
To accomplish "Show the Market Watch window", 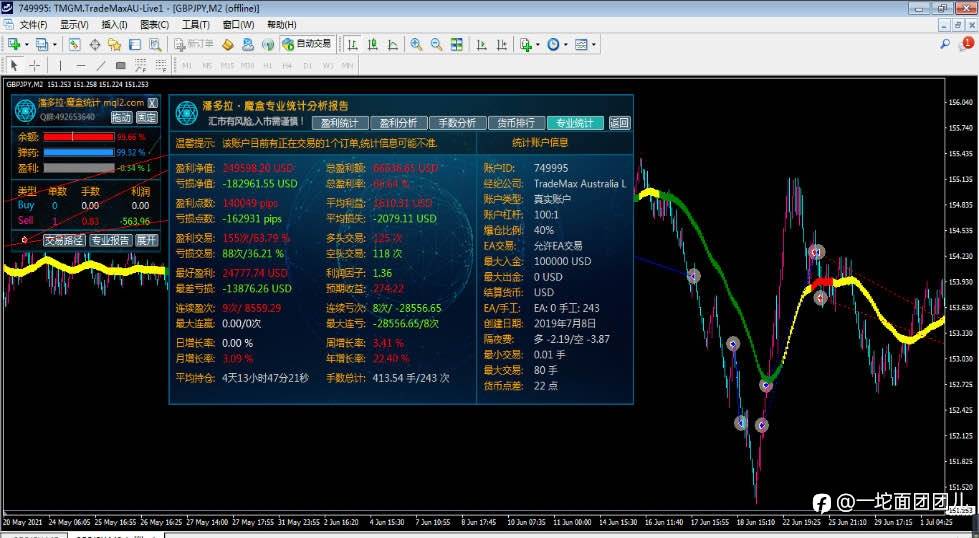I will pos(74,44).
